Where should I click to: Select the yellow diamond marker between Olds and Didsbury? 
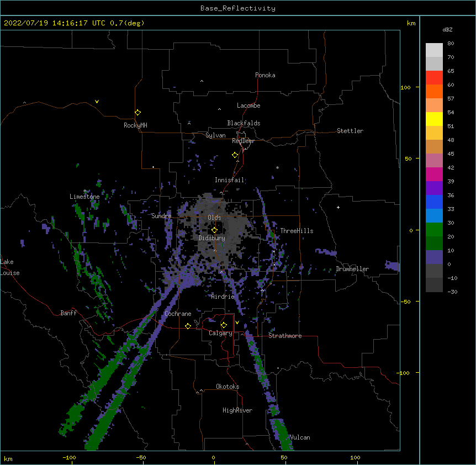(214, 230)
